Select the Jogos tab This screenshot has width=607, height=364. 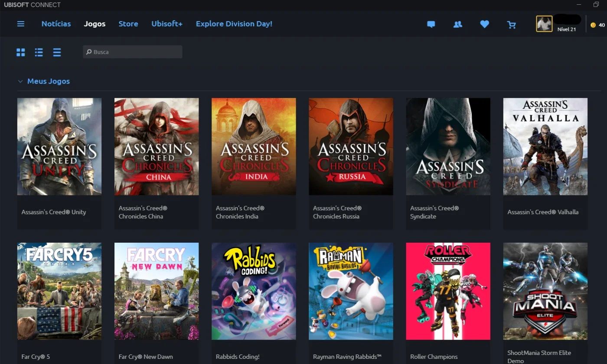(95, 24)
